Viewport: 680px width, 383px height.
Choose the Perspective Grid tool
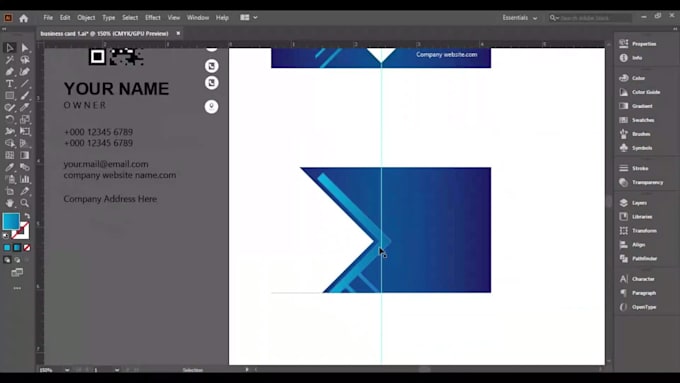coord(25,143)
